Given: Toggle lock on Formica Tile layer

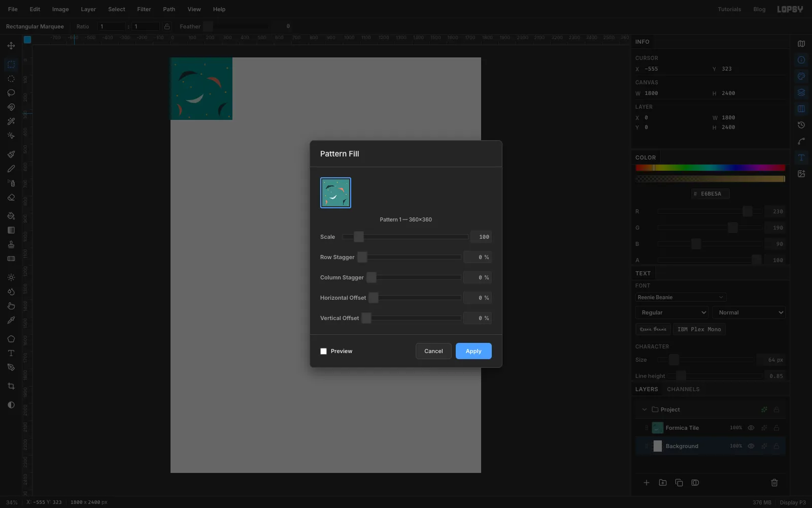Looking at the screenshot, I should pyautogui.click(x=776, y=428).
